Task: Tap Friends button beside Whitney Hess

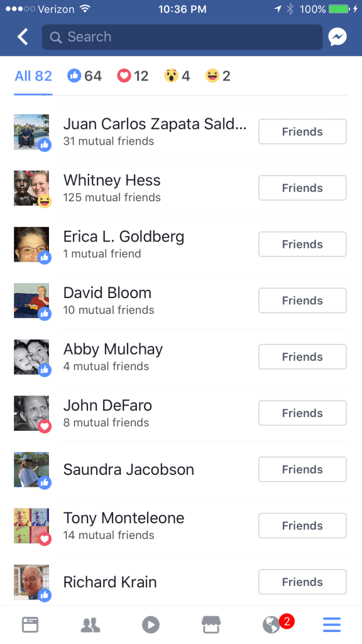Action: click(x=302, y=188)
